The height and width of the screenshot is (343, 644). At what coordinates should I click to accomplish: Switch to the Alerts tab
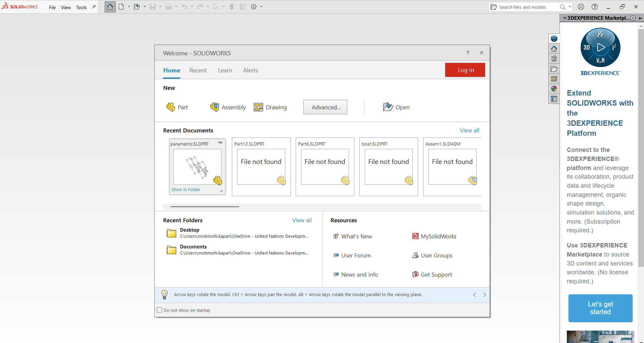250,70
